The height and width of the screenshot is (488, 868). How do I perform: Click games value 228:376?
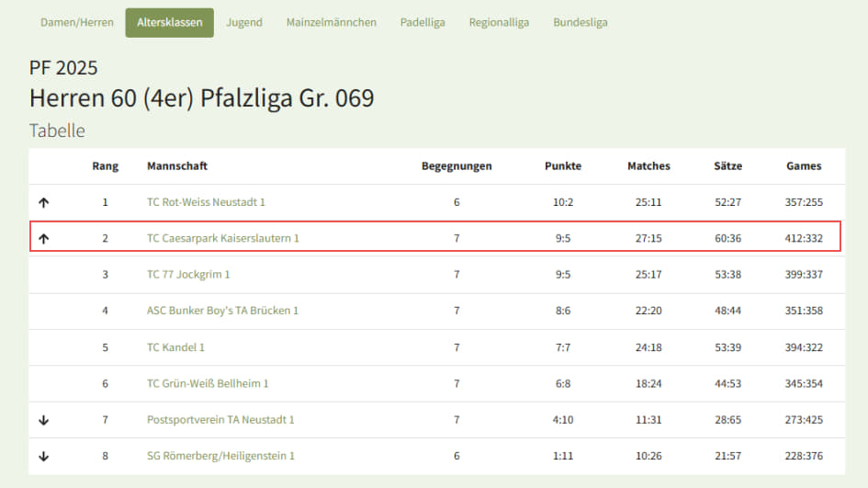[804, 456]
